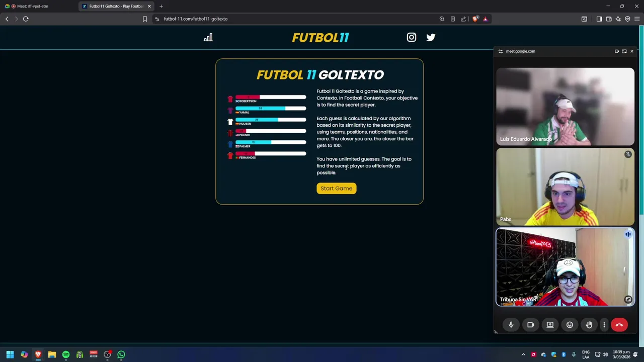Screen dimensions: 644x362
Task: Start the Goltexto game
Action: [337, 189]
